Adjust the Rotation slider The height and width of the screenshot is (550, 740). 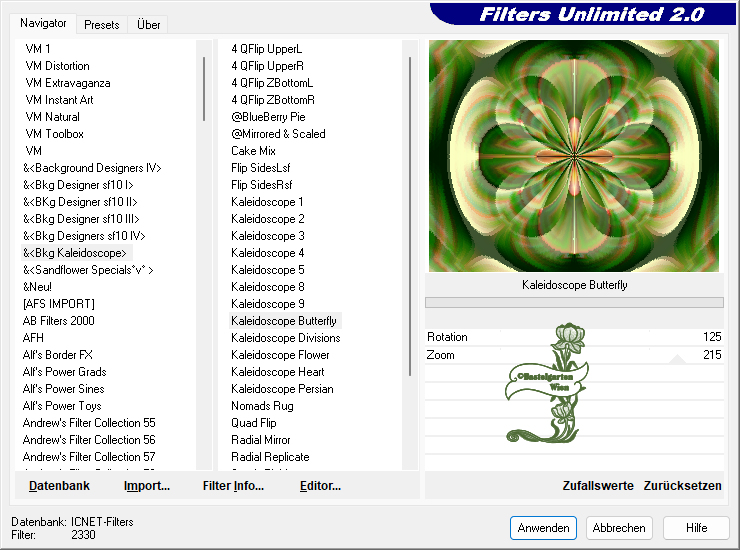[574, 337]
